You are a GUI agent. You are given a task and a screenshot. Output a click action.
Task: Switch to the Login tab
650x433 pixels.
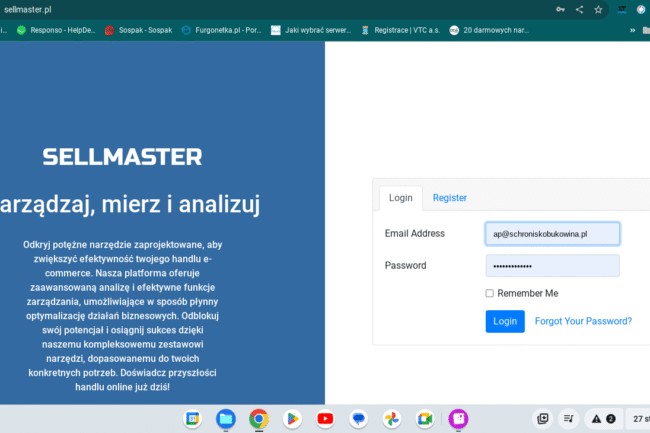[400, 198]
